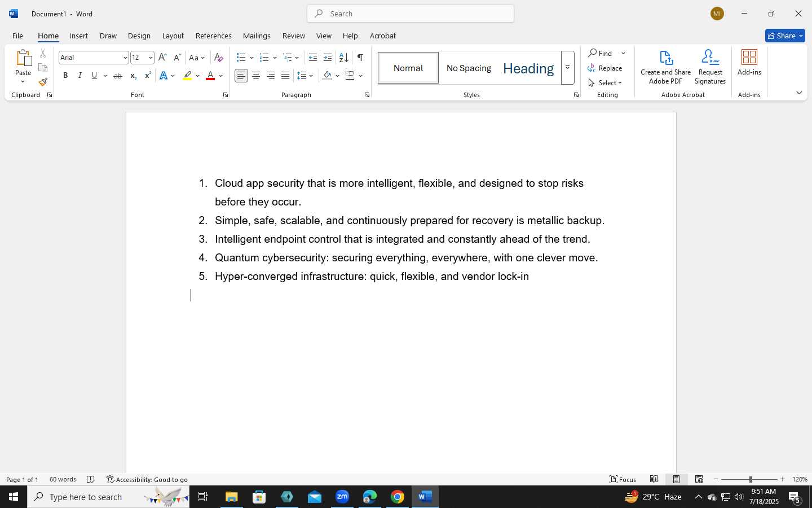Screen dimensions: 812x508
Task: Click the Replace button
Action: (x=606, y=68)
